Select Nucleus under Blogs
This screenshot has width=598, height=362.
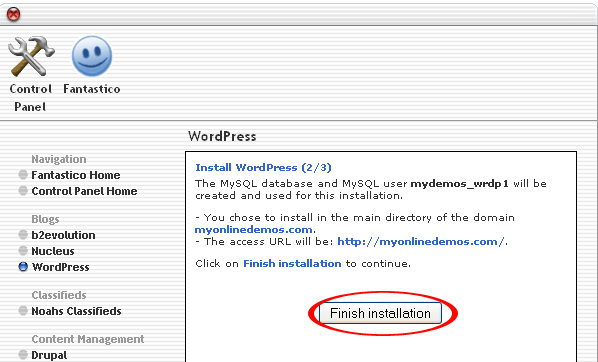[x=53, y=251]
